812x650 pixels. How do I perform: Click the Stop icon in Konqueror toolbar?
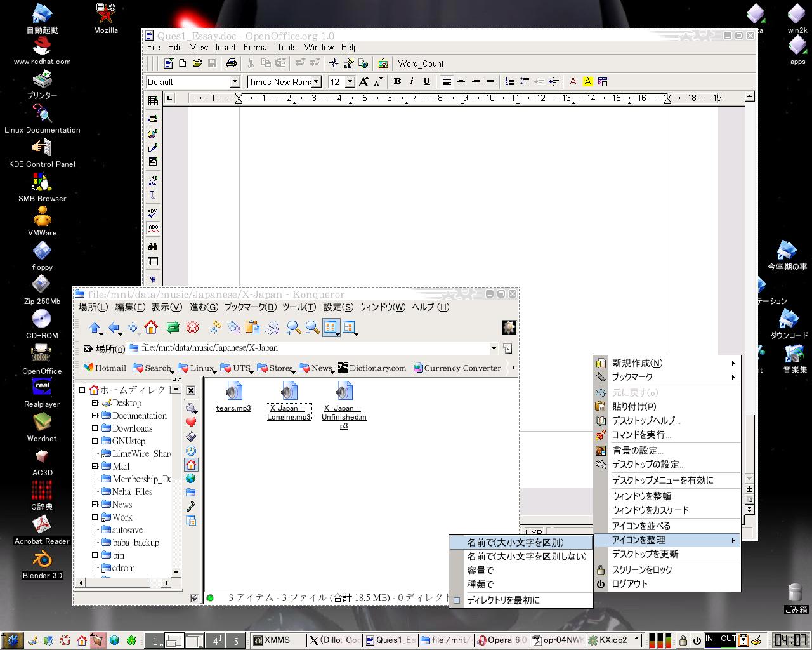193,328
